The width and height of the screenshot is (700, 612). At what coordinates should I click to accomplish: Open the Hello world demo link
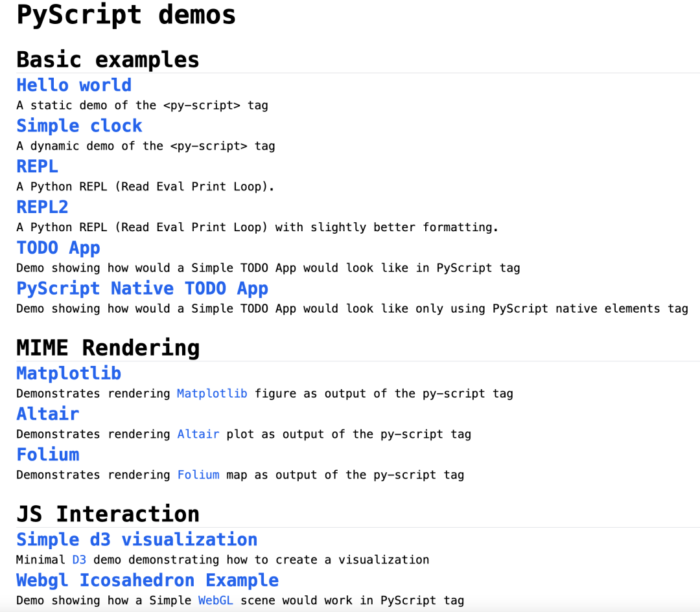(74, 85)
